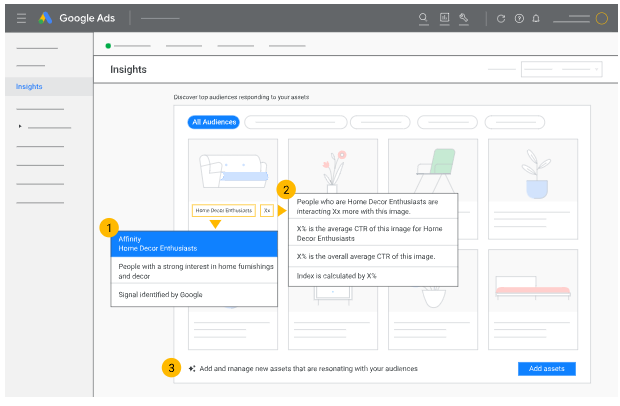This screenshot has width=620, height=406.
Task: Open the reports chart icon
Action: click(444, 18)
